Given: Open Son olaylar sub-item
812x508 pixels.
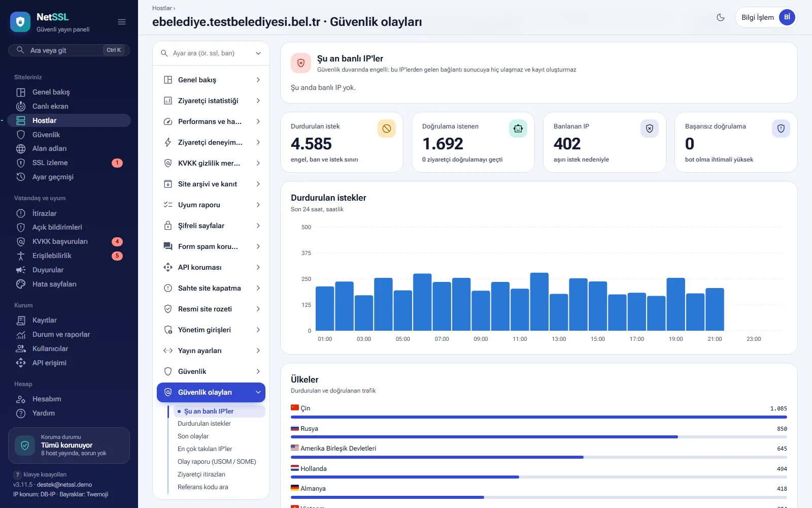Looking at the screenshot, I should pyautogui.click(x=193, y=436).
